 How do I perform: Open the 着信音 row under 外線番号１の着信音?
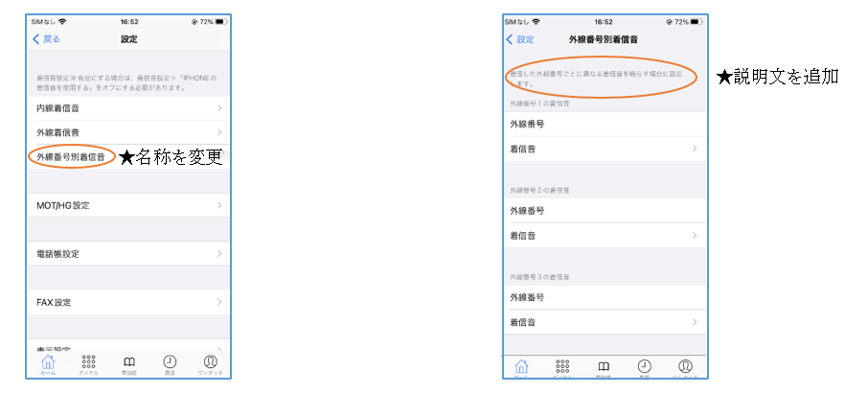pos(605,150)
